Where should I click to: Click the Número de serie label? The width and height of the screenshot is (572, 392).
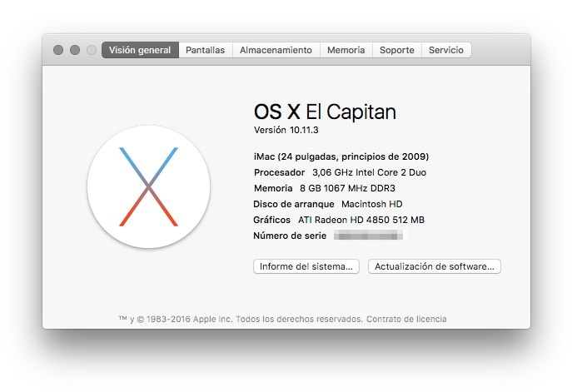click(x=290, y=236)
